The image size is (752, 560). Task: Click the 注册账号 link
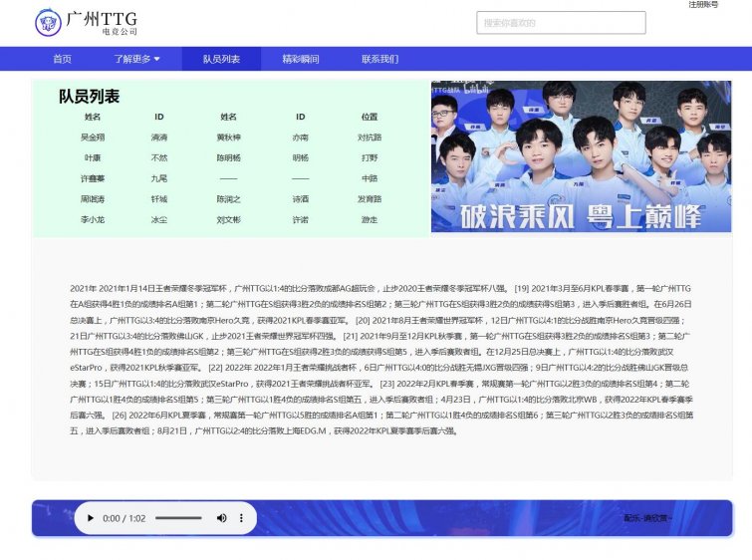point(703,4)
